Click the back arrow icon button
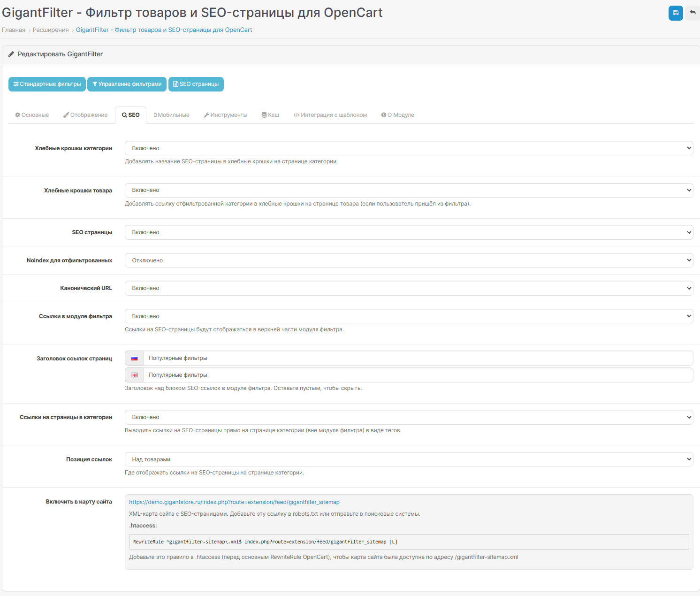The height and width of the screenshot is (596, 700). click(692, 13)
